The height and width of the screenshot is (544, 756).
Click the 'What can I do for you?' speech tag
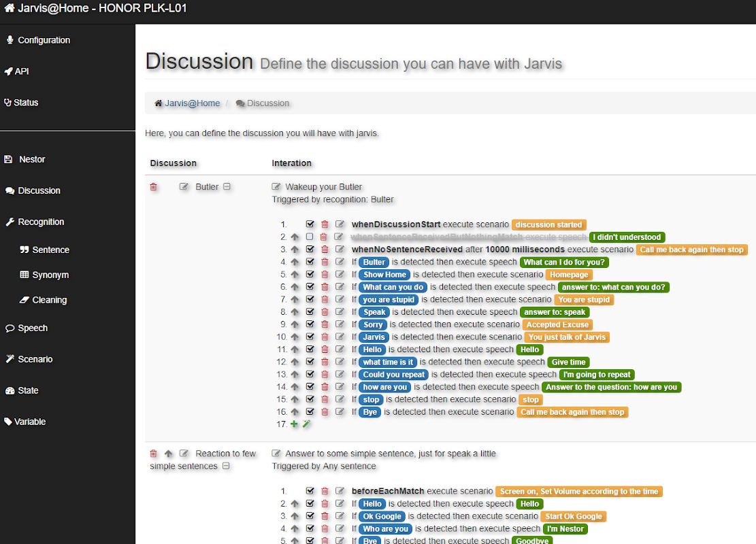[x=564, y=262]
